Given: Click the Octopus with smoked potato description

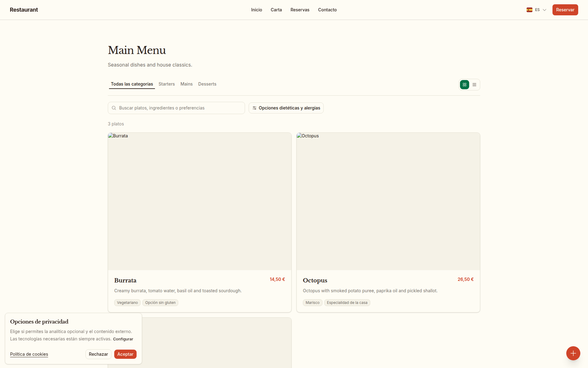Looking at the screenshot, I should point(370,291).
